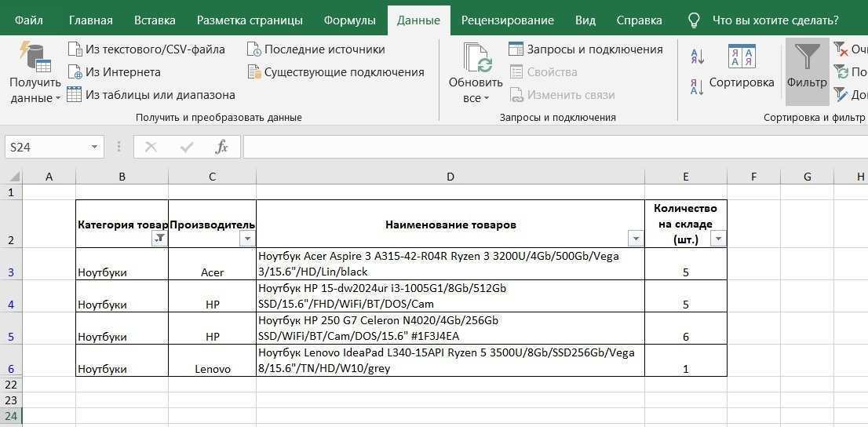The width and height of the screenshot is (868, 427).
Task: Select the quantity cell showing 6
Action: (x=686, y=328)
